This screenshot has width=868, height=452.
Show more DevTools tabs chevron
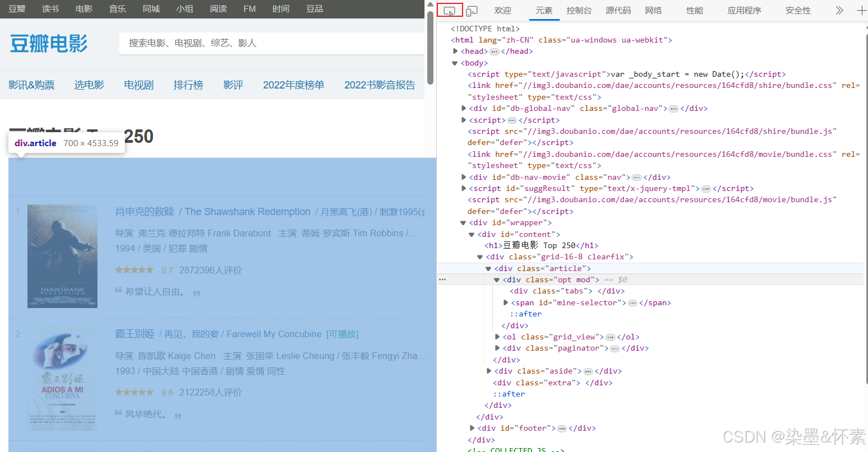[839, 10]
